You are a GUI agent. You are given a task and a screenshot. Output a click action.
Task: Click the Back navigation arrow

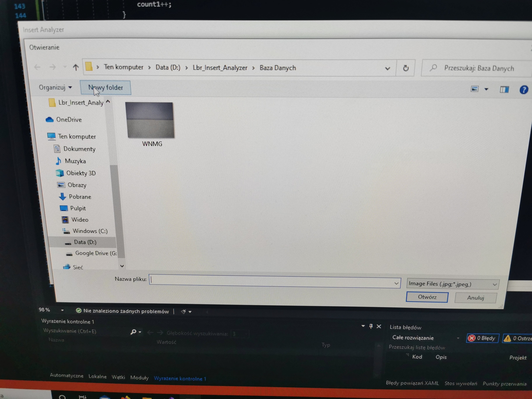coord(37,67)
